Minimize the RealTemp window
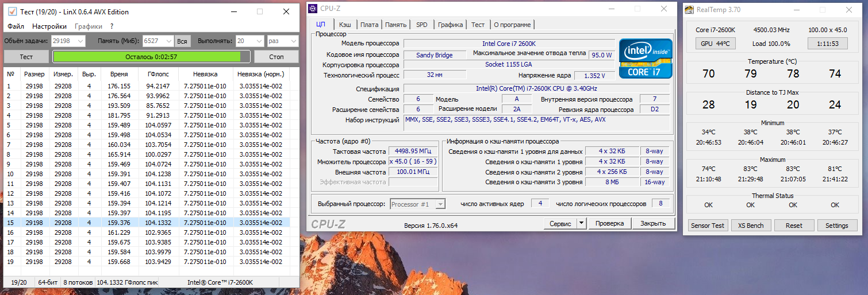 pyautogui.click(x=796, y=10)
